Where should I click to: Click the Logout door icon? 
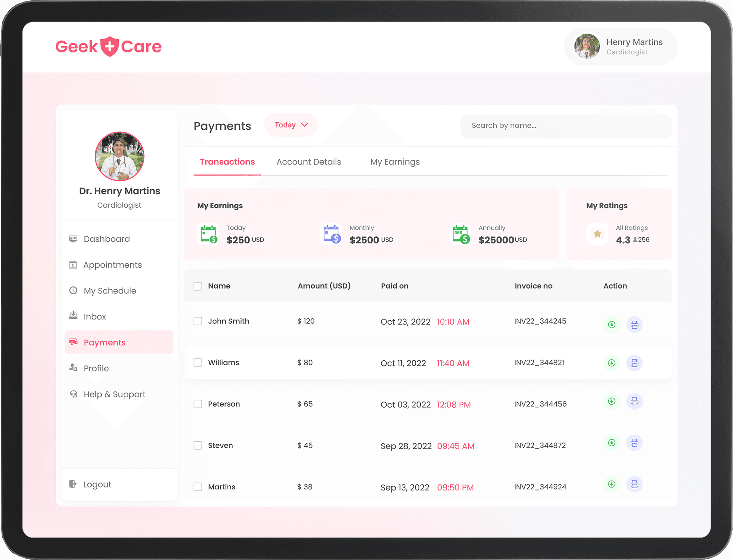[x=73, y=484]
